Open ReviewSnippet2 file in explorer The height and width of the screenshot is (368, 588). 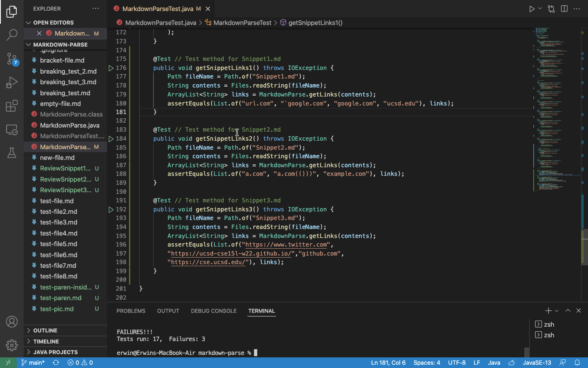(x=65, y=179)
